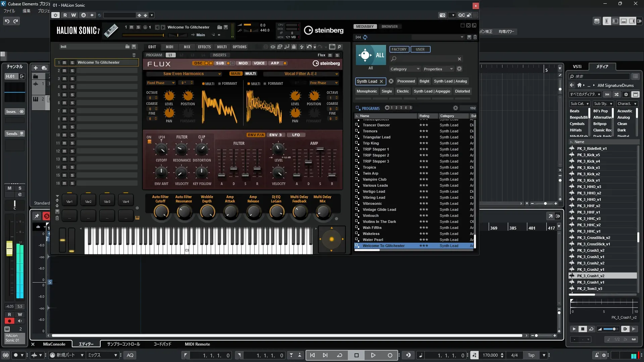Click the HALion Sonic plugin power icon
The width and height of the screenshot is (644, 362).
pos(55,15)
